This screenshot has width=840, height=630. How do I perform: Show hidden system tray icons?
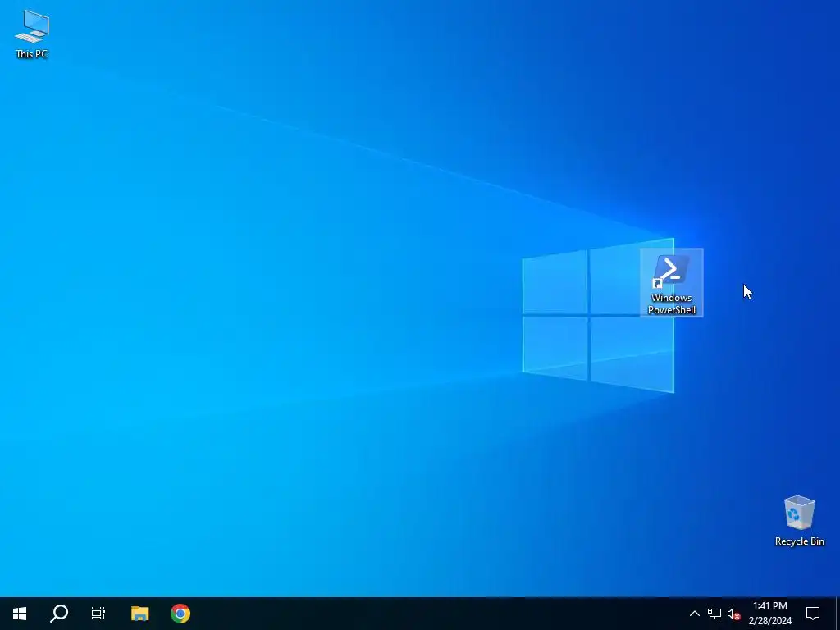tap(694, 614)
